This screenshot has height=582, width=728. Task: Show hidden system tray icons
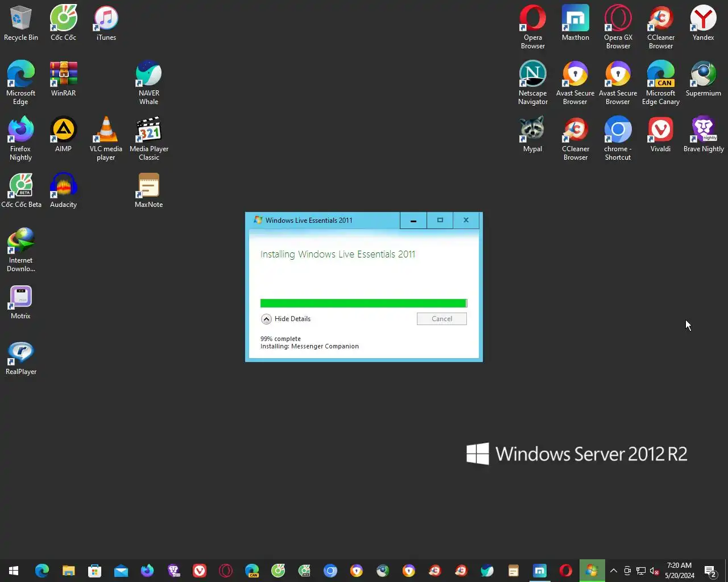(614, 571)
